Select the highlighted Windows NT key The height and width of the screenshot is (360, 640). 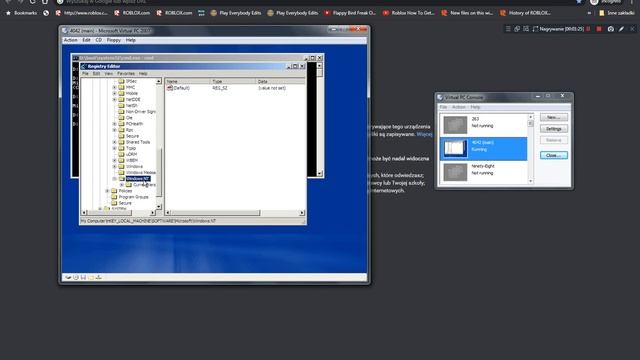[138, 179]
